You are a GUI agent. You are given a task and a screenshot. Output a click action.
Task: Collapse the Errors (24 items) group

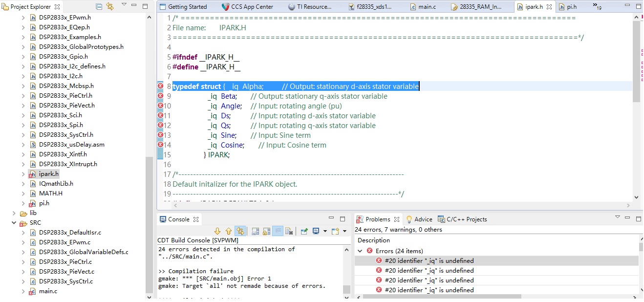click(x=360, y=251)
